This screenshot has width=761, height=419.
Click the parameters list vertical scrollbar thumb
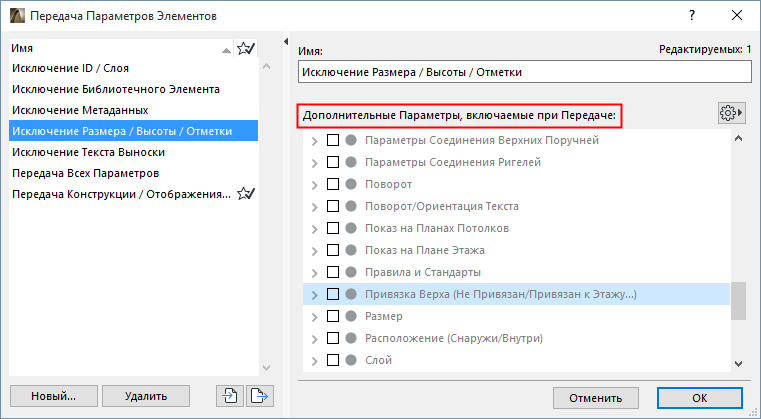[x=739, y=302]
